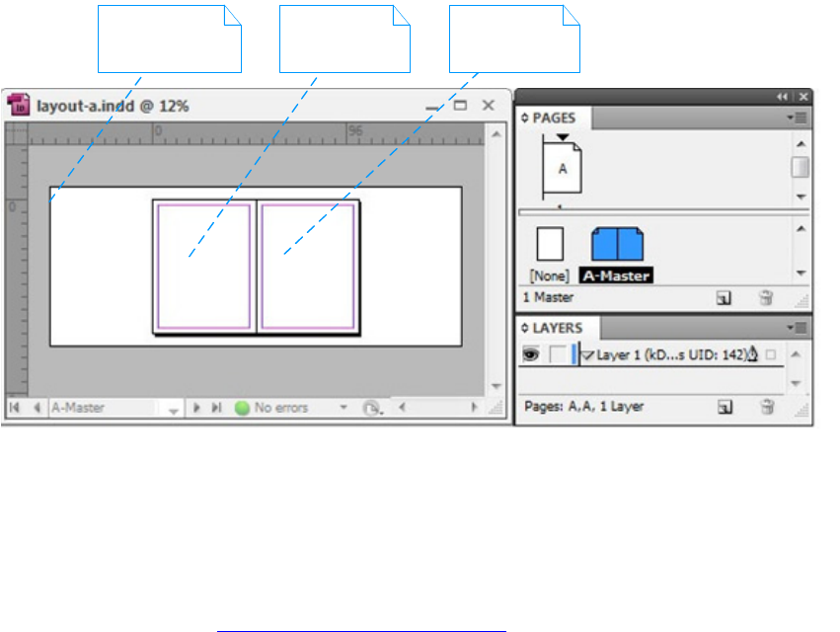Create new page button in Pages panel

[724, 298]
